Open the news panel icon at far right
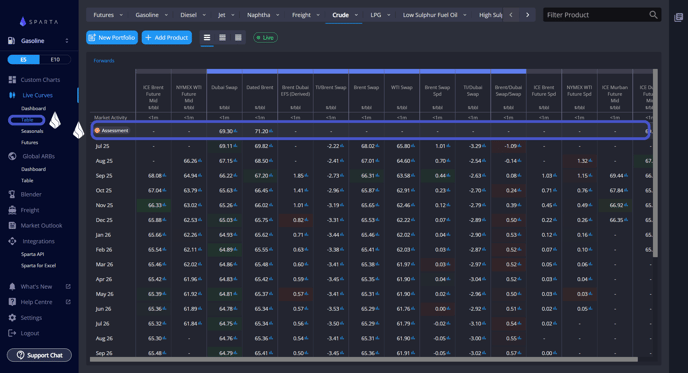The width and height of the screenshot is (688, 373). point(678,18)
